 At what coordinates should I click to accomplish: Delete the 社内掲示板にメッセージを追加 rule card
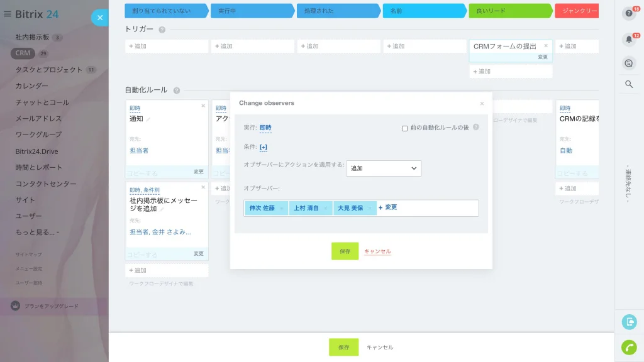pyautogui.click(x=203, y=187)
